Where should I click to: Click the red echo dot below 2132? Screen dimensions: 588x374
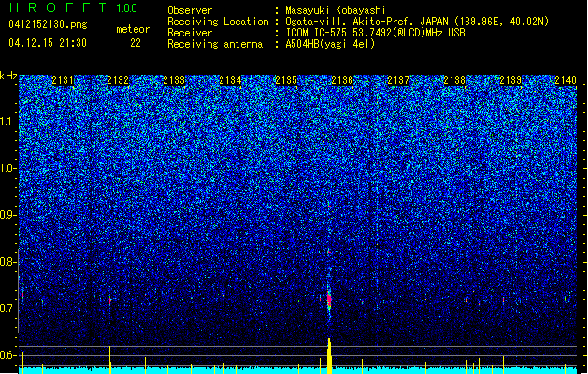[110, 300]
